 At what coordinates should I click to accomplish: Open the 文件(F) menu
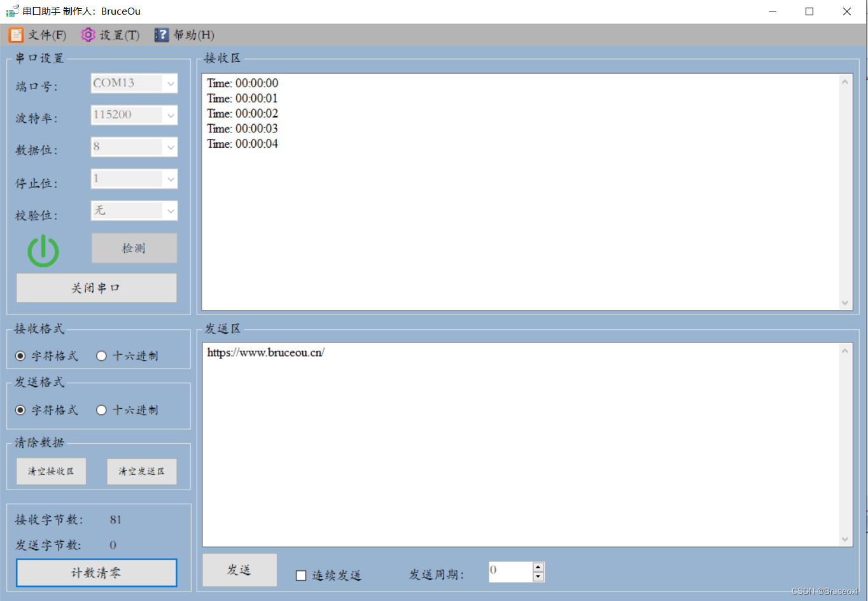38,35
